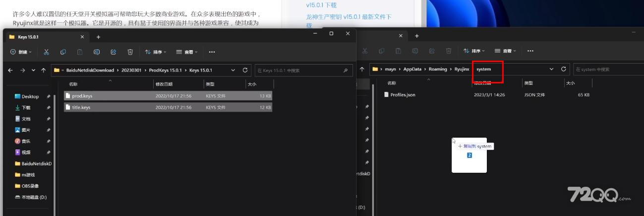This screenshot has width=644, height=216.
Task: Open recent locations chevron in Keys window
Action: 33,71
